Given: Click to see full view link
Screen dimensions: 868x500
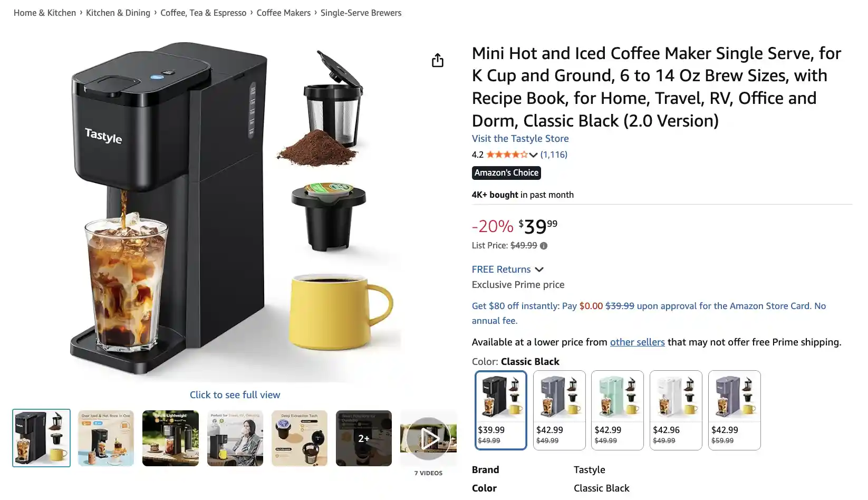Looking at the screenshot, I should 235,395.
